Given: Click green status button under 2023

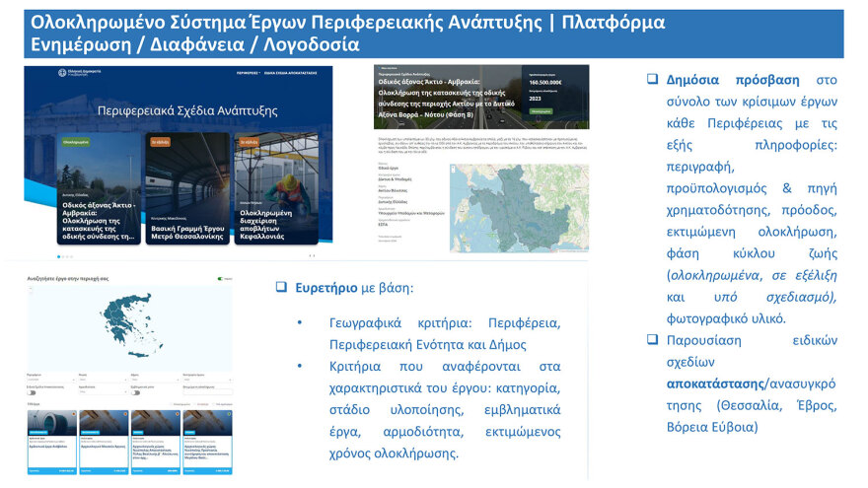Looking at the screenshot, I should (x=541, y=111).
